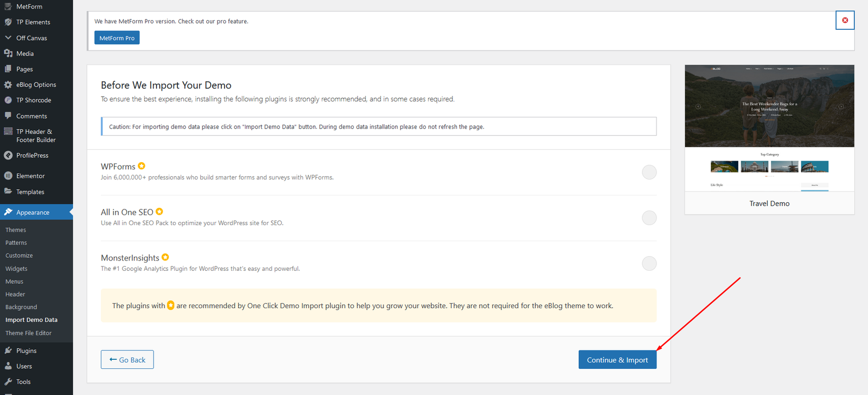Viewport: 868px width, 395px height.
Task: Click the Pages icon in sidebar
Action: (8, 69)
